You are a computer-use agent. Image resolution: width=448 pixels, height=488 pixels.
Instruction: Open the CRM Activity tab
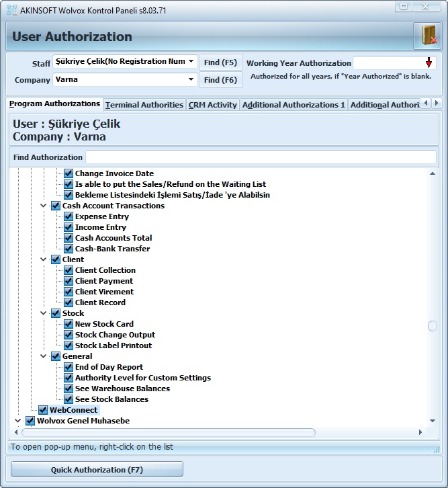tap(213, 105)
